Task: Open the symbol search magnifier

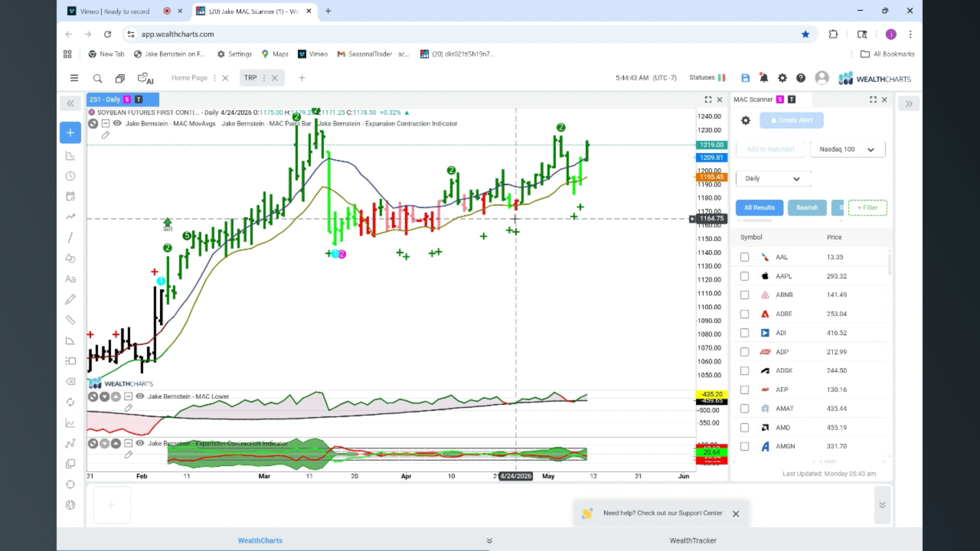Action: click(97, 78)
